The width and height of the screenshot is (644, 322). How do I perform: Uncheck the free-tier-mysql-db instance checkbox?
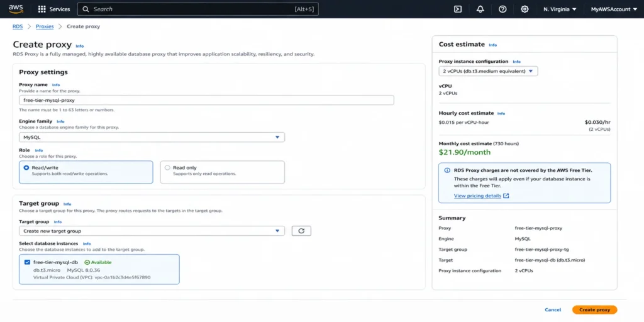27,262
